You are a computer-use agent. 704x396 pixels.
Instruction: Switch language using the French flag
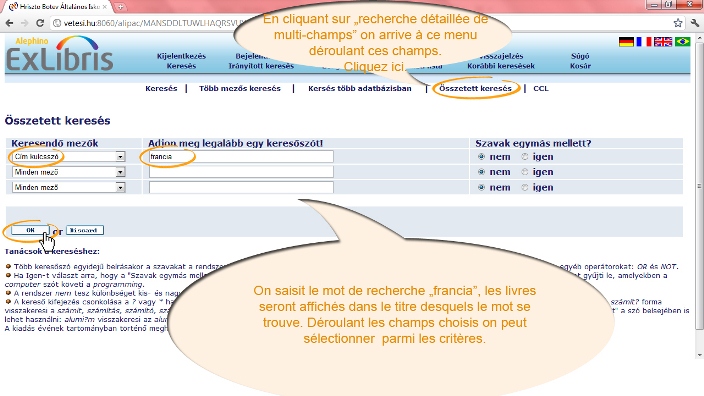point(644,42)
